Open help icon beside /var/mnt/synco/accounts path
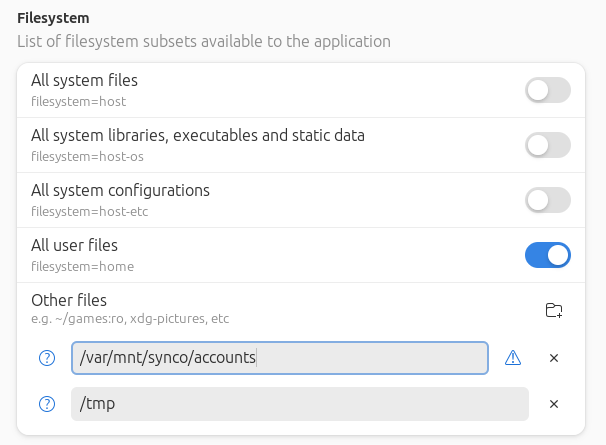606x445 pixels. (x=46, y=358)
